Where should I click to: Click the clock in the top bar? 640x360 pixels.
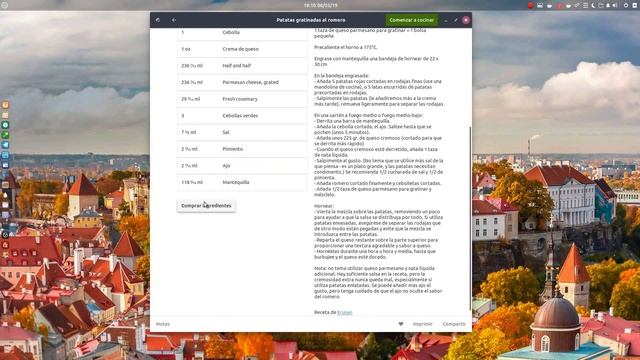click(x=320, y=5)
